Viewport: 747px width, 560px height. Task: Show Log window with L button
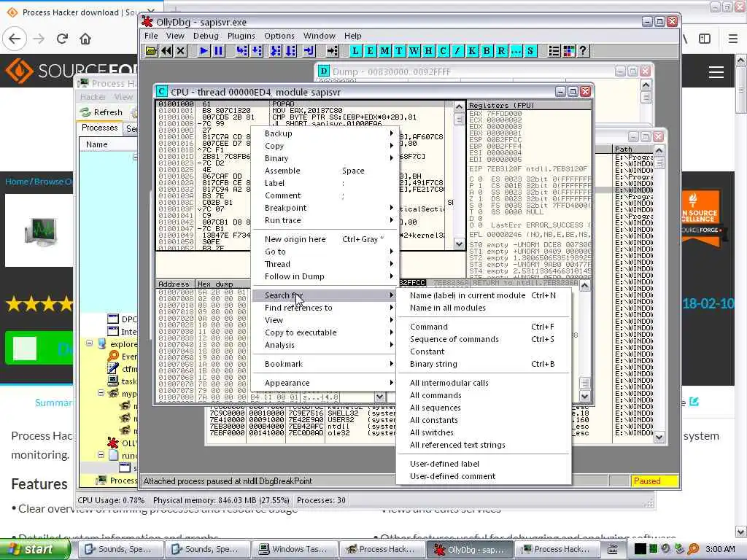tap(355, 51)
